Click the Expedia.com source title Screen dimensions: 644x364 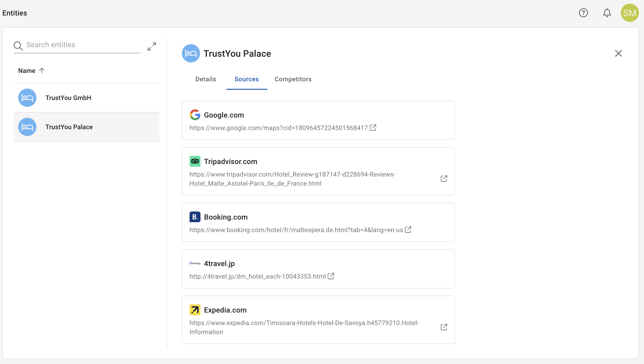click(225, 310)
